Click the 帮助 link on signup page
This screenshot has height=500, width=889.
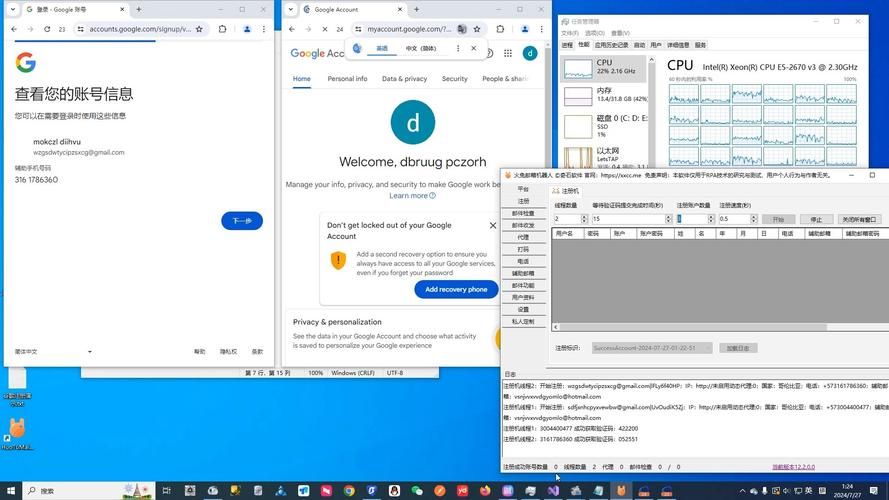pyautogui.click(x=200, y=351)
